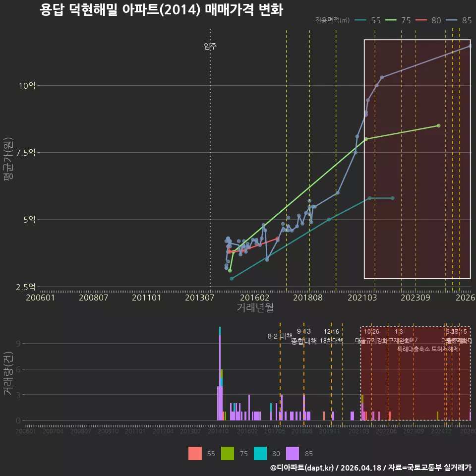Click the cyan 80 legend swatch at the bottom
Viewport: 476px width, 476px height.
260,453
